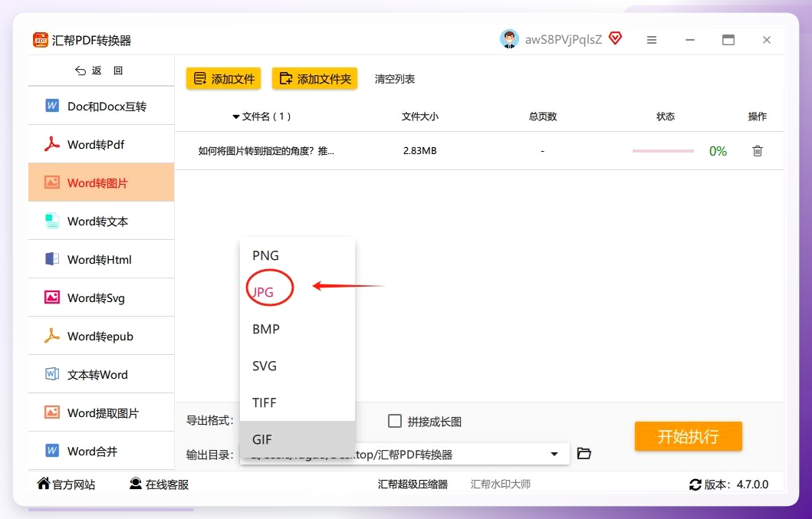Click the Word提取图片 icon

click(52, 412)
